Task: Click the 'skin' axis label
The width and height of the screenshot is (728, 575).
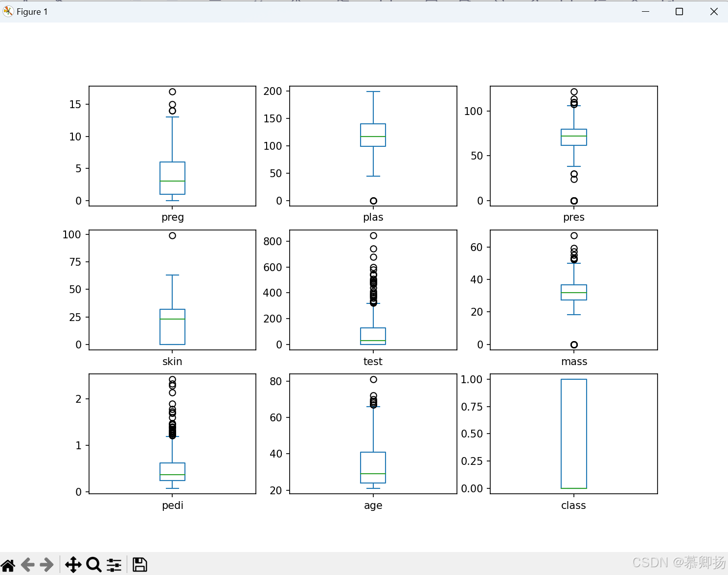Action: pyautogui.click(x=172, y=361)
